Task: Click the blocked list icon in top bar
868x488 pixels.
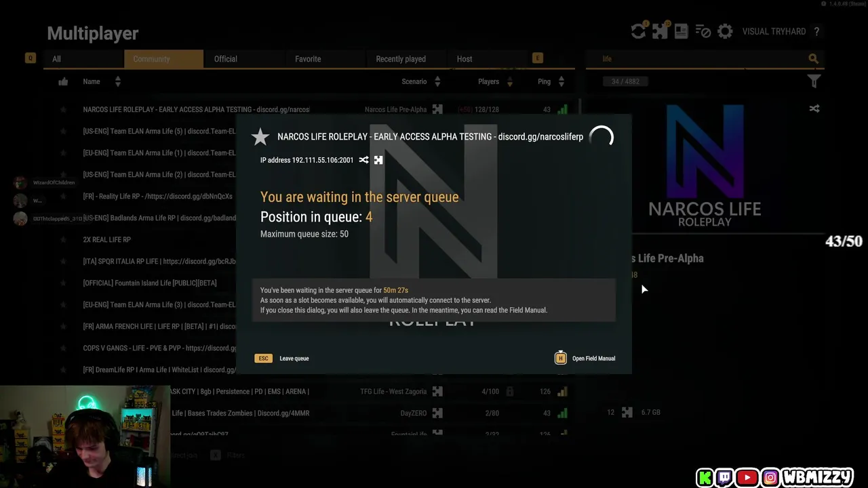Action: [703, 31]
